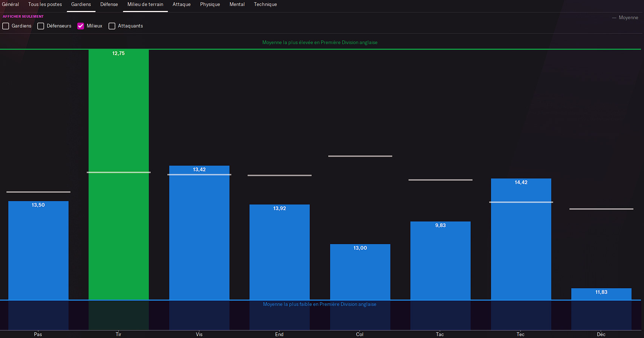Click the Tec bar showing 14,42
Screen dimensions: 644x338
[x=521, y=239]
